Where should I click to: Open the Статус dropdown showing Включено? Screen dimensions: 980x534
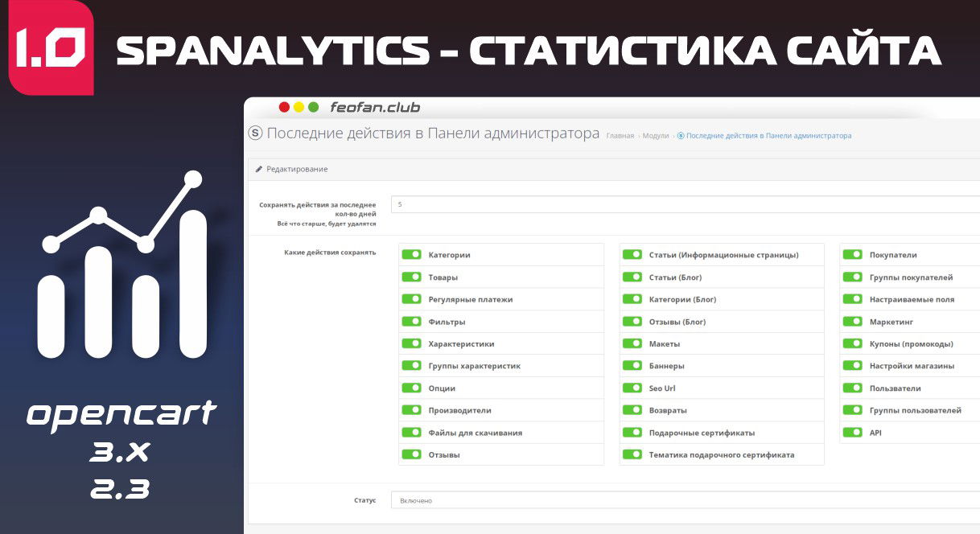[x=684, y=500]
